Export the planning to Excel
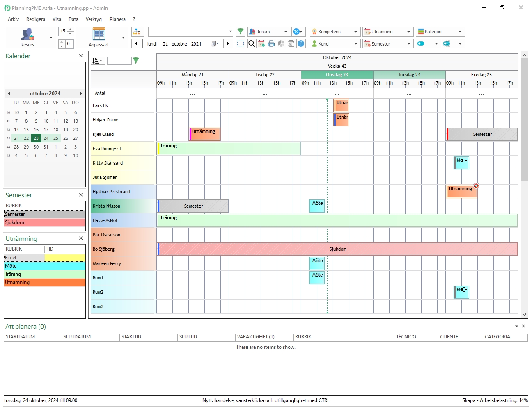 [291, 43]
